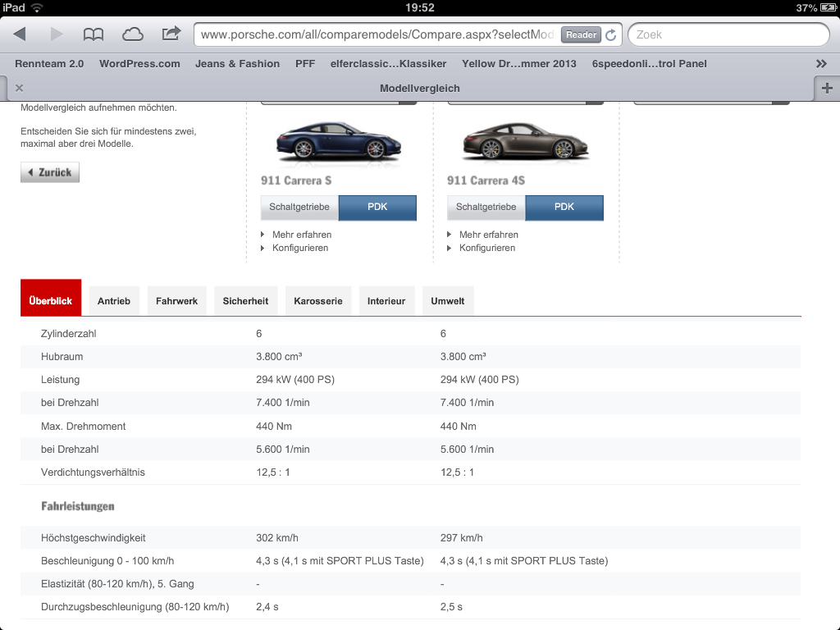Select the Leistung row label

60,380
